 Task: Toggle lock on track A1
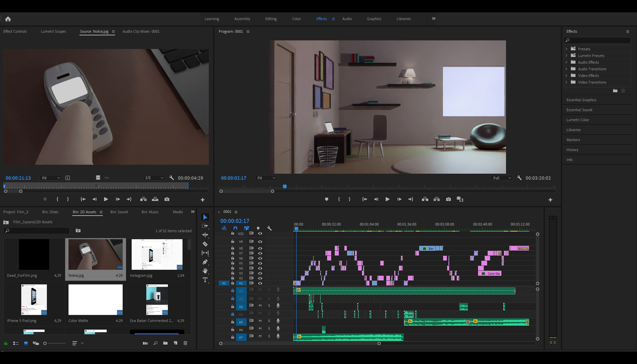coord(233,290)
